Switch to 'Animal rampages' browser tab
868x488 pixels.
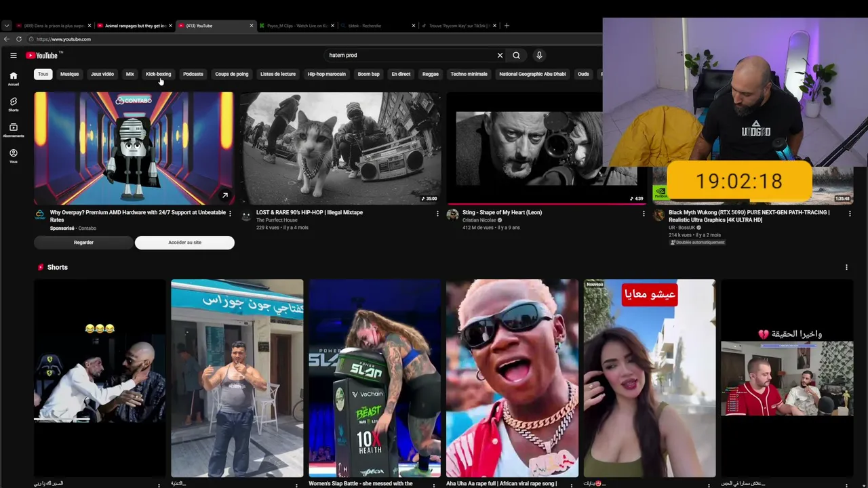point(135,26)
